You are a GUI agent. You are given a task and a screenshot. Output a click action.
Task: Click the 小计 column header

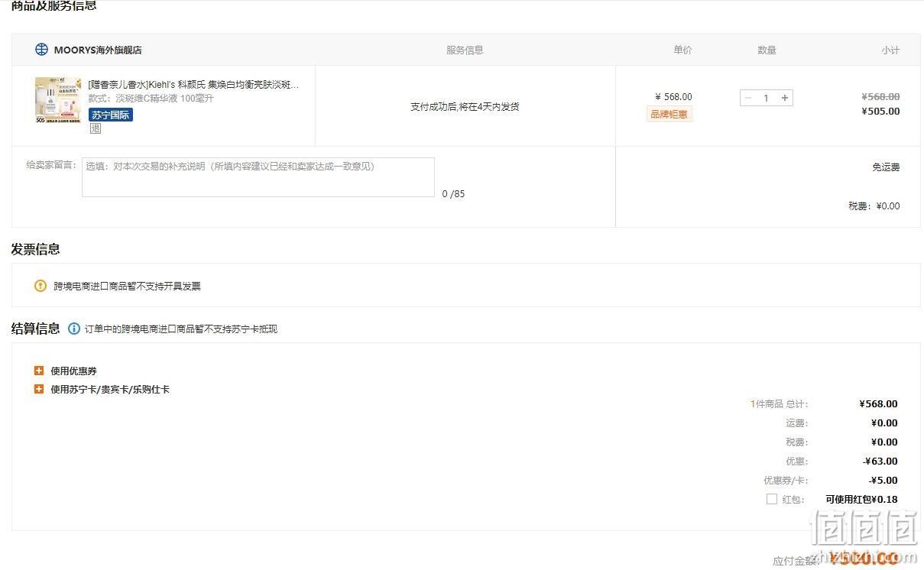coord(890,50)
